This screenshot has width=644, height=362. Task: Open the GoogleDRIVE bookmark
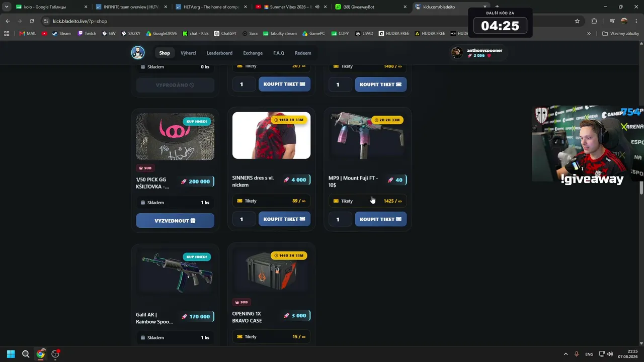pyautogui.click(x=162, y=34)
